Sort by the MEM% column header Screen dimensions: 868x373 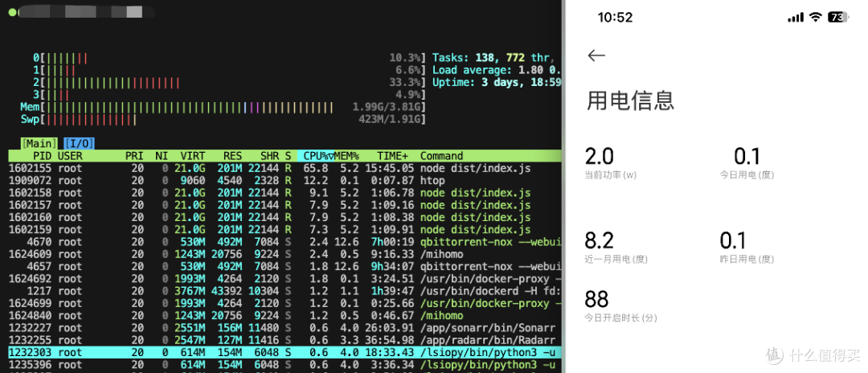pos(346,156)
